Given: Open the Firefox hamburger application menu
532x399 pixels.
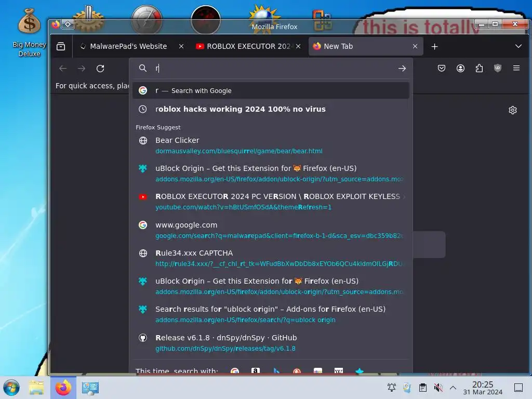Looking at the screenshot, I should pyautogui.click(x=516, y=68).
